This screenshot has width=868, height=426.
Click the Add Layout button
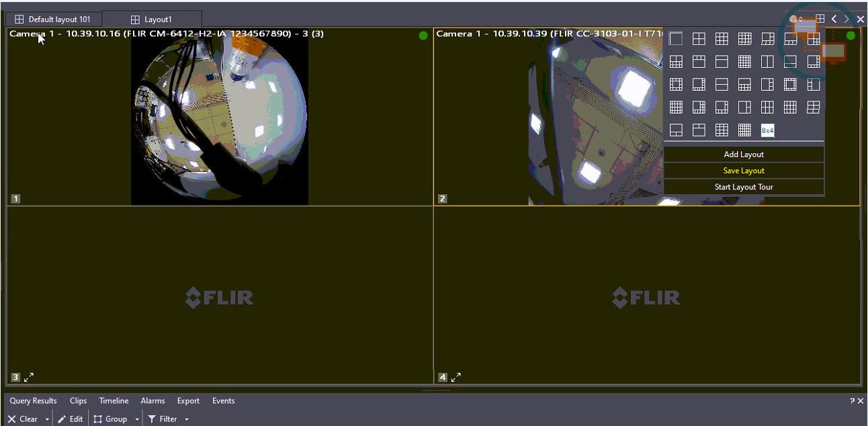[743, 154]
